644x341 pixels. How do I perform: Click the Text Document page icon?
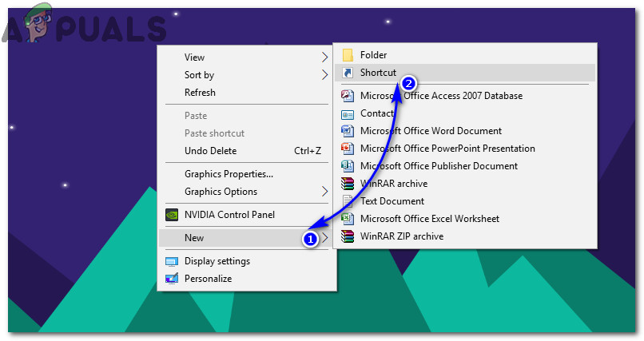click(x=348, y=201)
